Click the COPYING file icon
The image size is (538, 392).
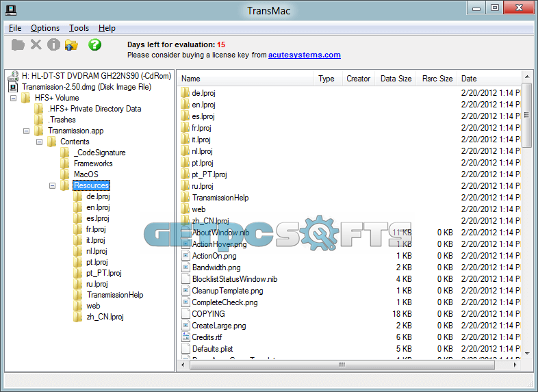click(x=185, y=314)
